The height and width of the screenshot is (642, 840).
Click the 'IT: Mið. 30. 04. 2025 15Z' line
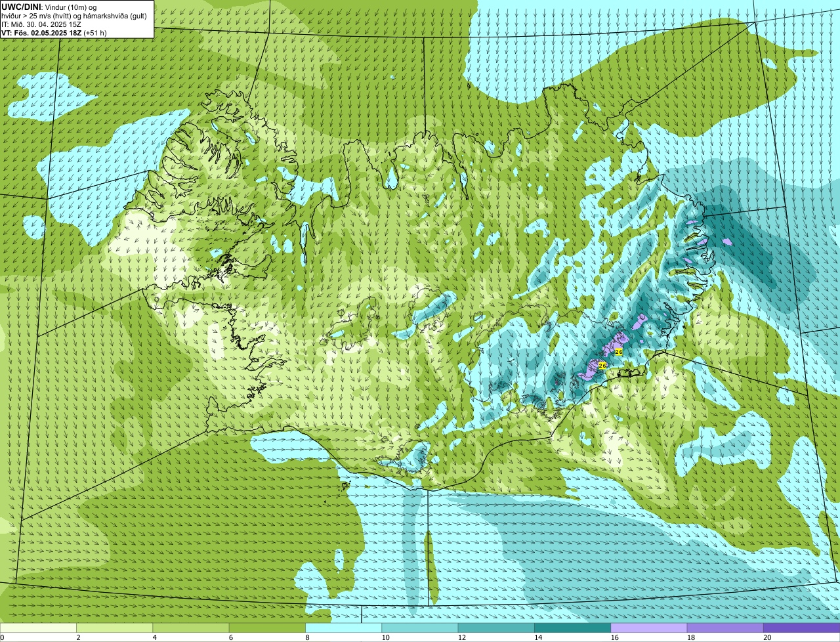(x=41, y=24)
